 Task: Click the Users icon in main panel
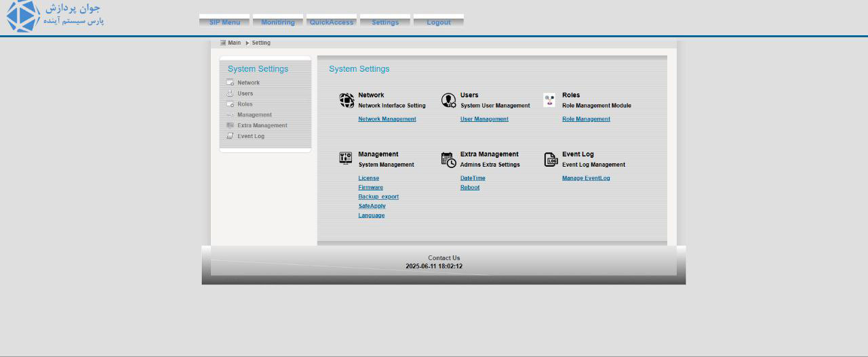click(x=448, y=101)
